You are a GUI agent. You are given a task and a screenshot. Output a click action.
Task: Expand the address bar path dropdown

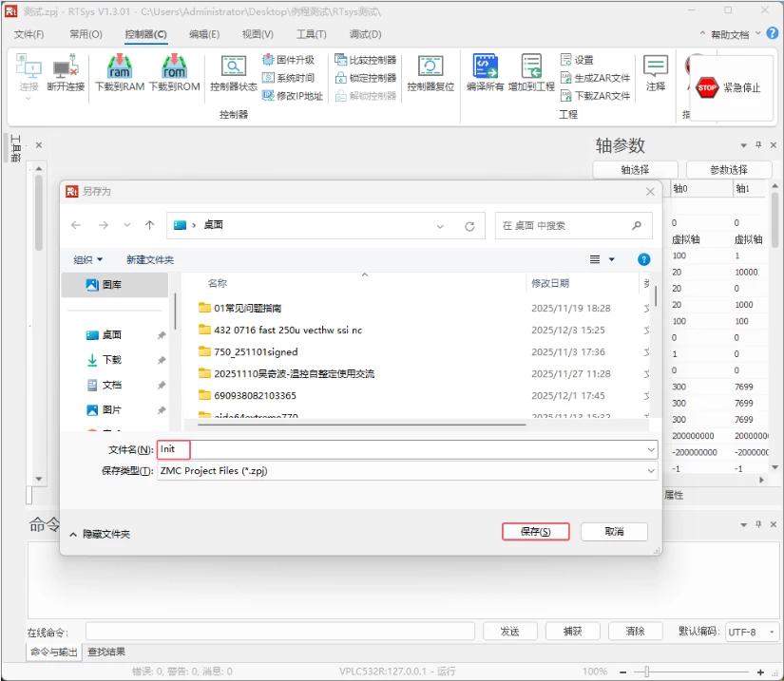tap(440, 226)
